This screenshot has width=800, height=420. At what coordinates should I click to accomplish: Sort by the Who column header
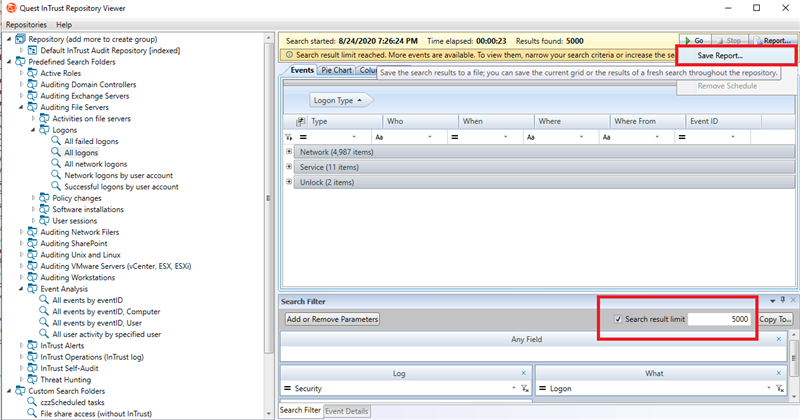click(x=420, y=121)
